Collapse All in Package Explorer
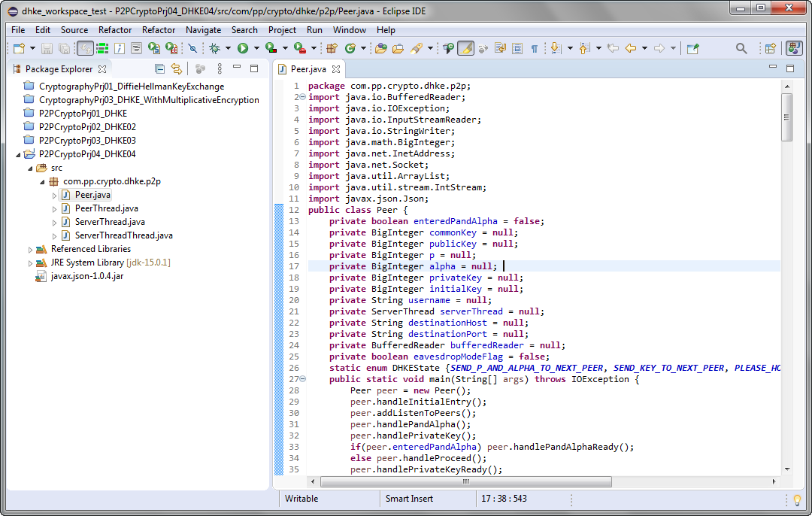Image resolution: width=812 pixels, height=516 pixels. point(159,68)
